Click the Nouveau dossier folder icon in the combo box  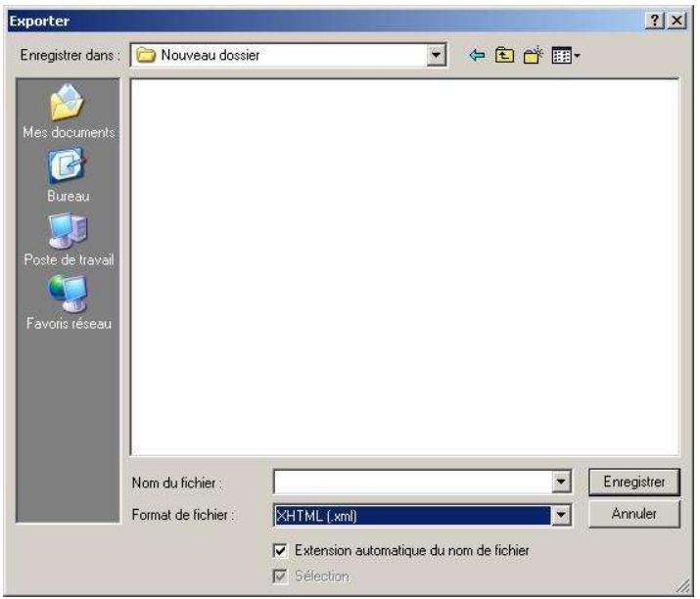tap(146, 56)
